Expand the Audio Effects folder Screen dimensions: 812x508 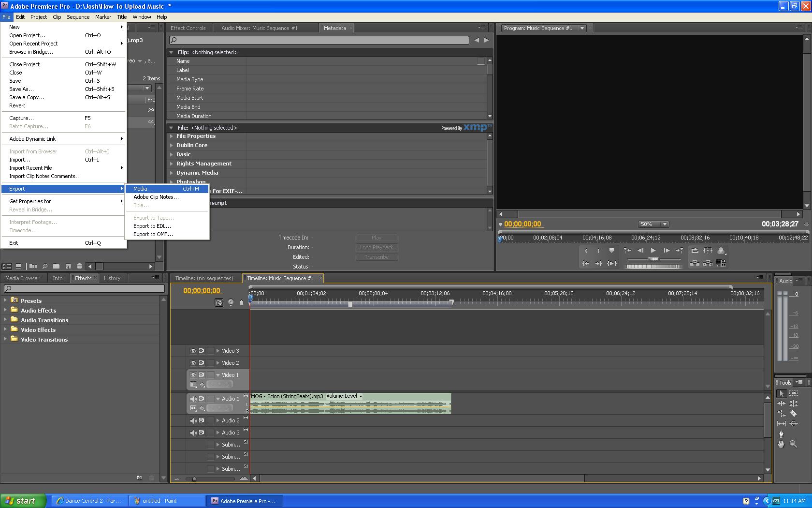pos(5,310)
